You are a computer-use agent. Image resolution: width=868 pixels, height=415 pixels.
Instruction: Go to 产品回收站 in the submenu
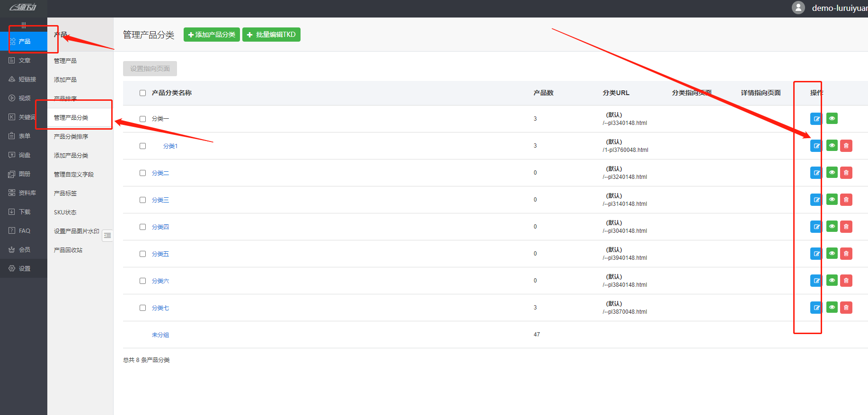point(68,250)
